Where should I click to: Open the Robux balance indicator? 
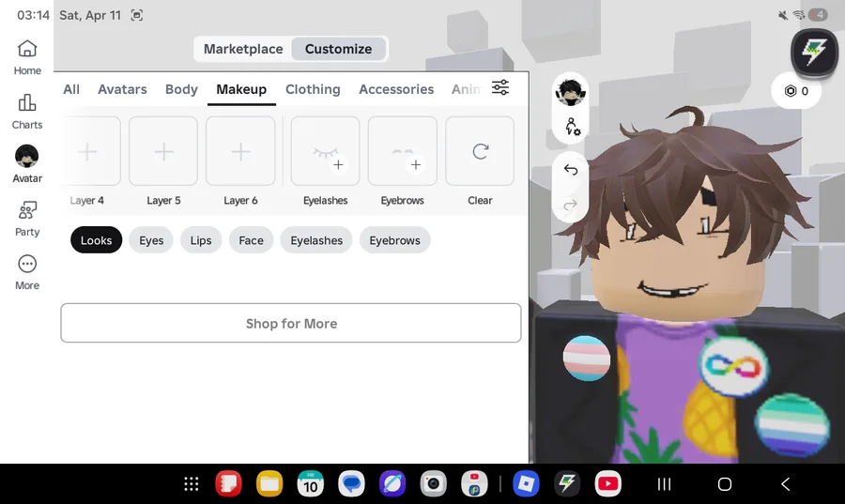(x=796, y=91)
